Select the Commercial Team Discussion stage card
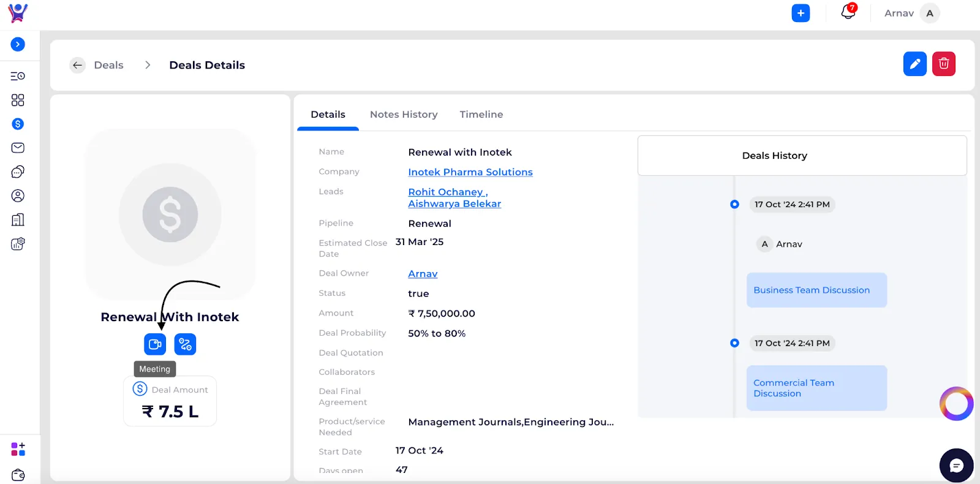 coord(816,388)
